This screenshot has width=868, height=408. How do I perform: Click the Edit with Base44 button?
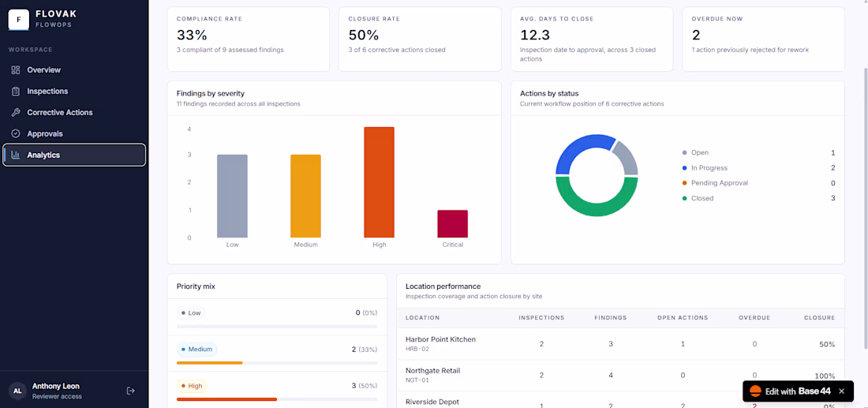[797, 391]
